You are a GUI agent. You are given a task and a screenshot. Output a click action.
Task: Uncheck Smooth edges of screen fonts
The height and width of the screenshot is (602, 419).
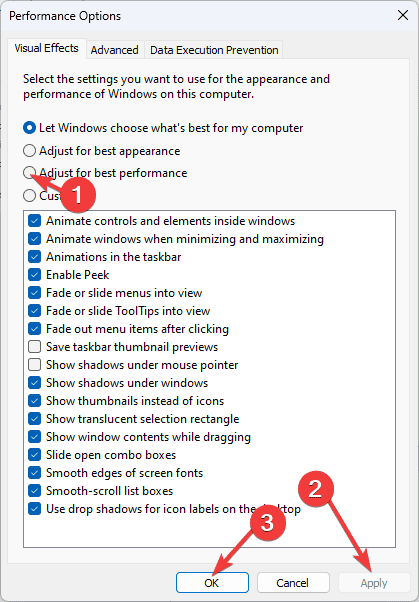(x=35, y=473)
